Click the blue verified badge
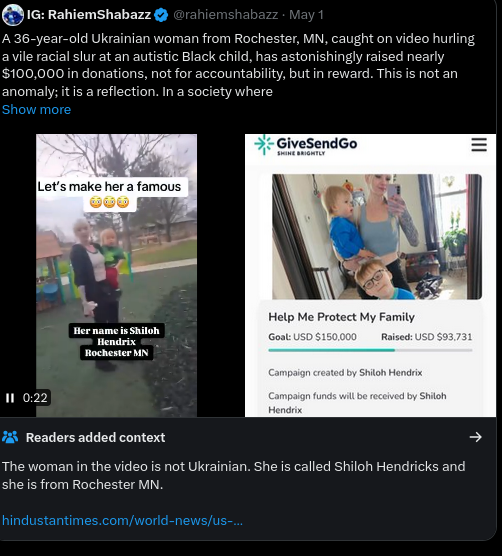 [x=161, y=15]
